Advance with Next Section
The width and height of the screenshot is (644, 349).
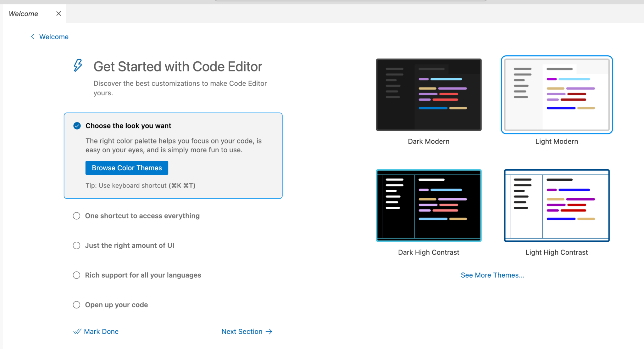[242, 331]
